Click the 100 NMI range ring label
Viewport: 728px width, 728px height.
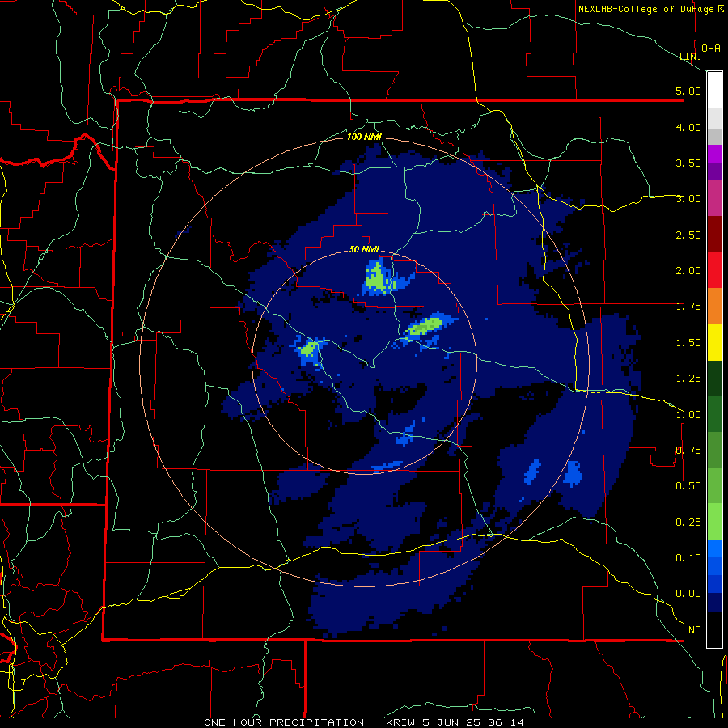point(364,137)
